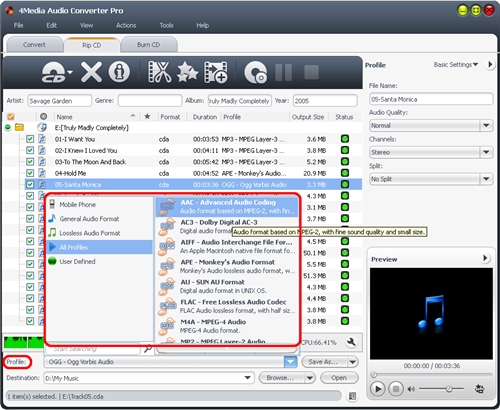The image size is (500, 410).
Task: Click the Browse... button
Action: 280,378
